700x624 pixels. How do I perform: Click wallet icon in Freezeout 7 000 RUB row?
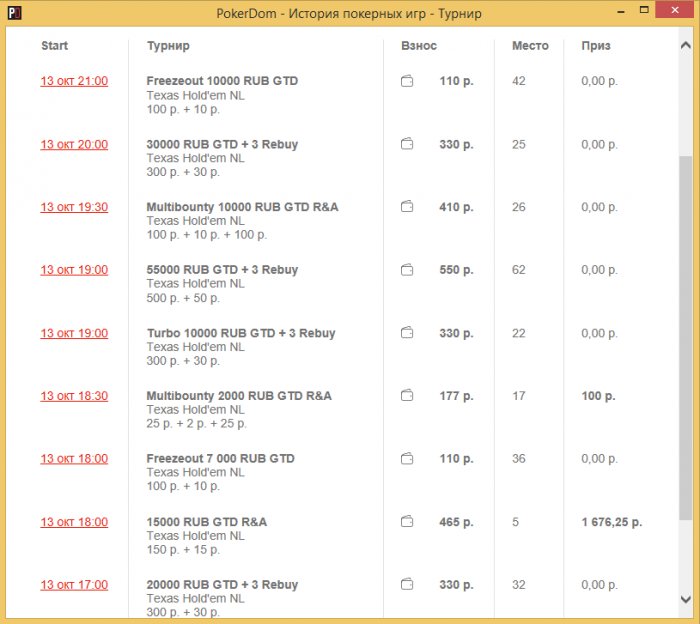click(x=407, y=459)
